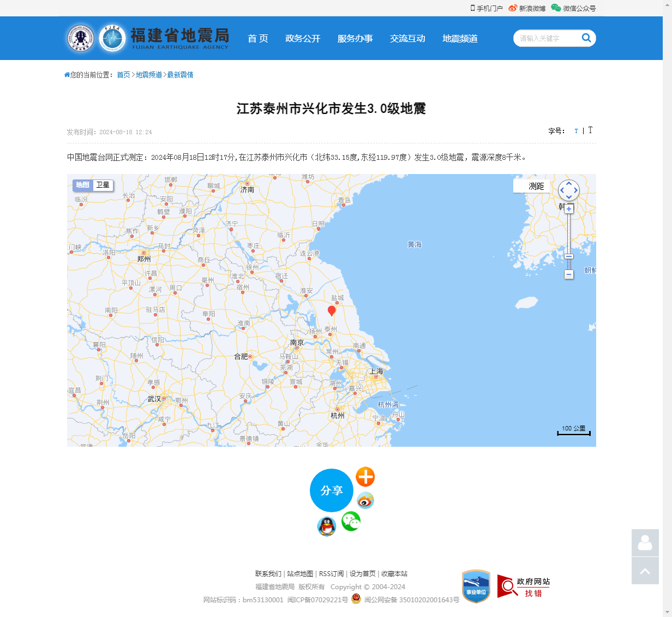Expand more share platforms with the plus icon
Image resolution: width=672 pixels, height=617 pixels.
pyautogui.click(x=365, y=476)
